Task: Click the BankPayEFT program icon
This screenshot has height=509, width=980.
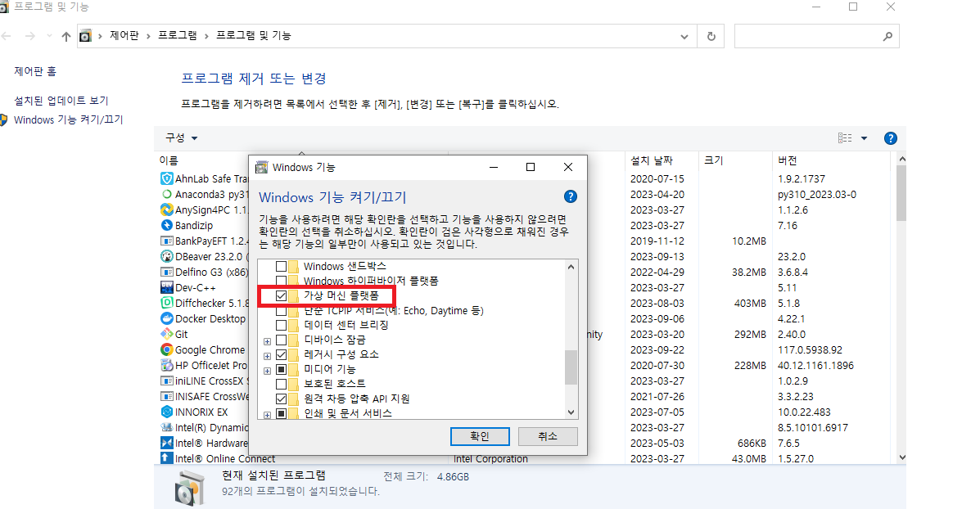Action: [x=166, y=241]
